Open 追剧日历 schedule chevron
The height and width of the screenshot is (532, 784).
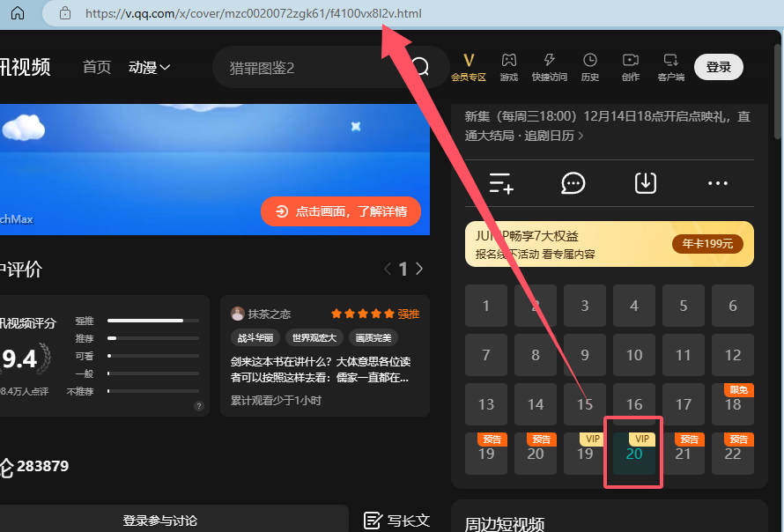tap(580, 137)
